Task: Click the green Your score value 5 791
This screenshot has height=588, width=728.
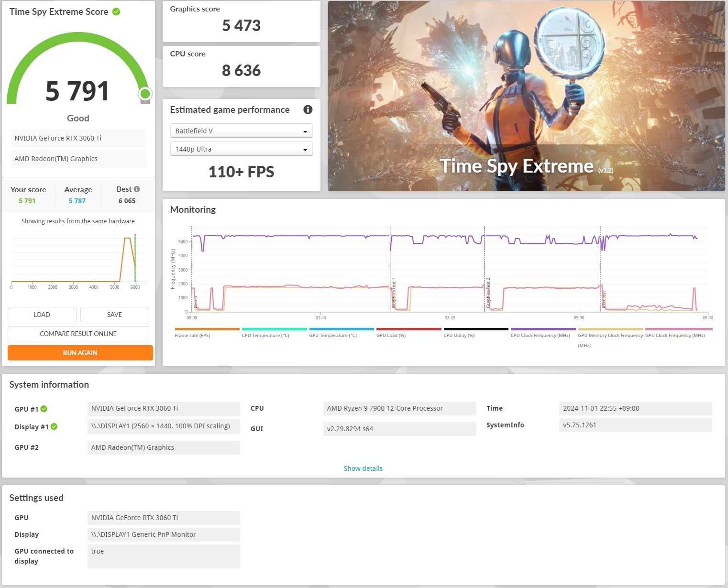Action: [27, 201]
